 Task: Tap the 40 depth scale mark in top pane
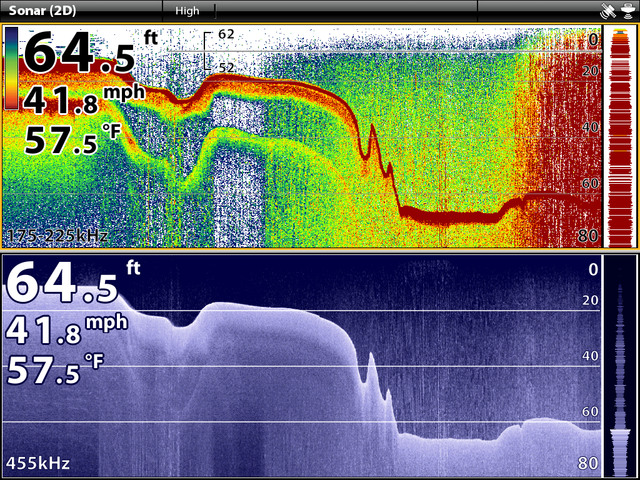coord(590,127)
